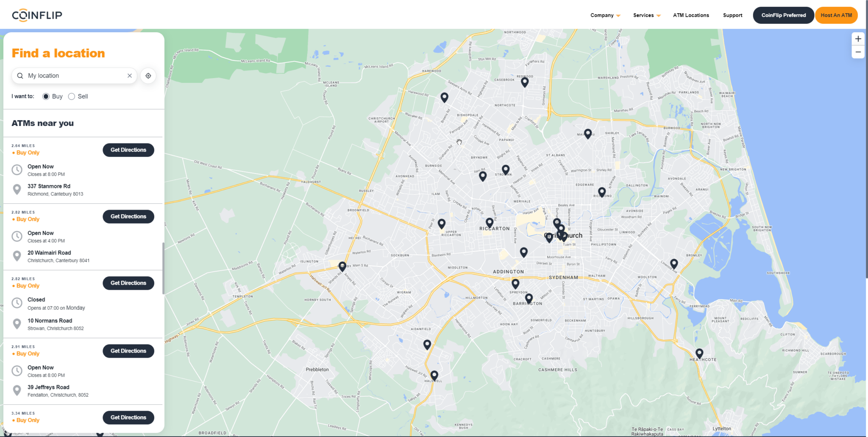Screen dimensions: 868x437
Task: Click the 10 Normans Road address
Action: [x=56, y=324]
